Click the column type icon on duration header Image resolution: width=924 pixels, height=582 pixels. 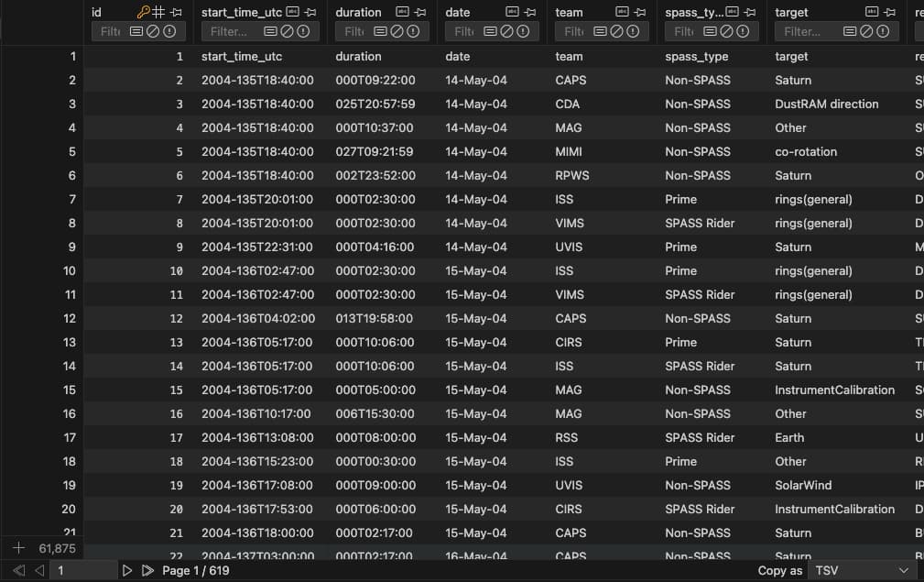pyautogui.click(x=403, y=12)
